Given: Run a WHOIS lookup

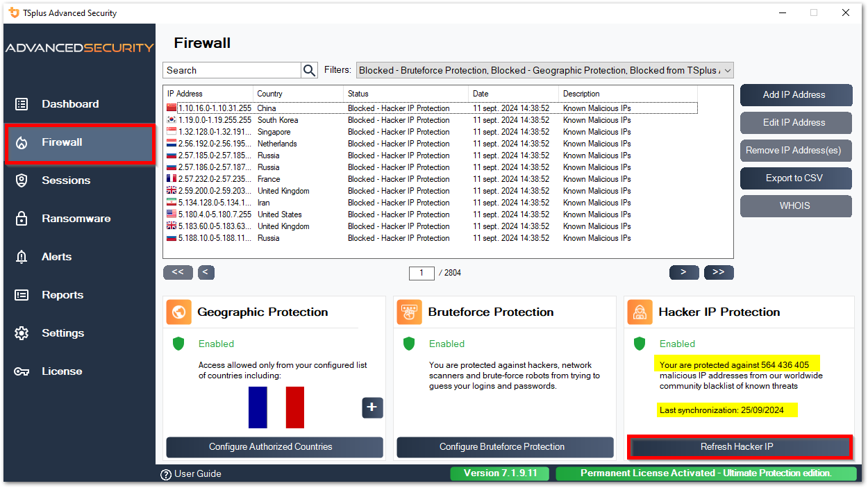Looking at the screenshot, I should (796, 205).
